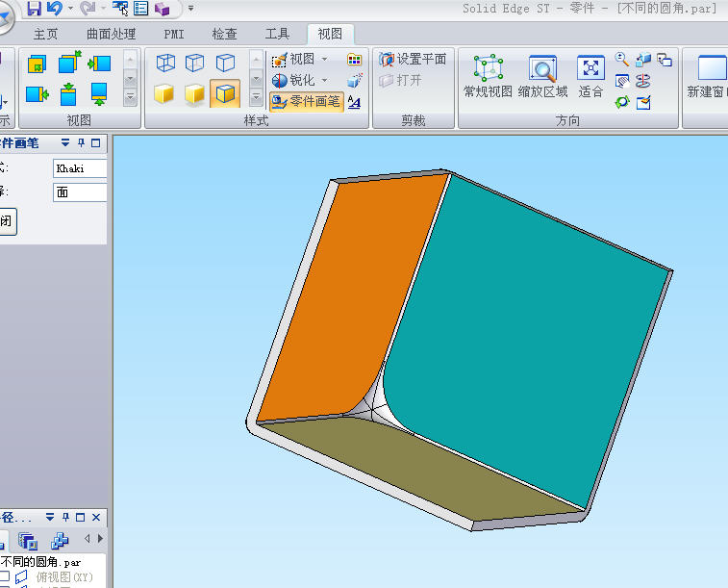Screen dimensions: 728x588
Task: Toggle the shaded with visible edges style
Action: (225, 93)
